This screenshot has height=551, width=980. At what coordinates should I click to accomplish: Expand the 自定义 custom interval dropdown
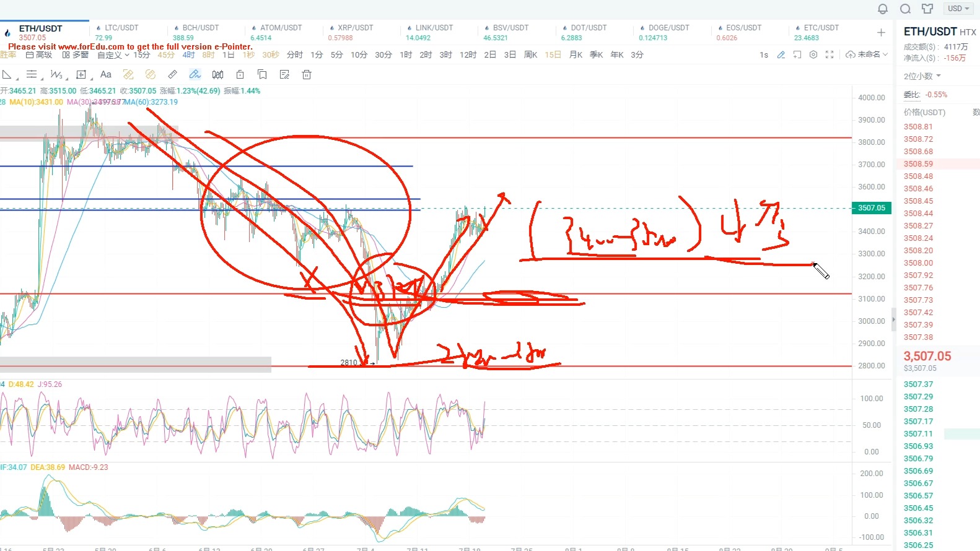click(x=113, y=55)
